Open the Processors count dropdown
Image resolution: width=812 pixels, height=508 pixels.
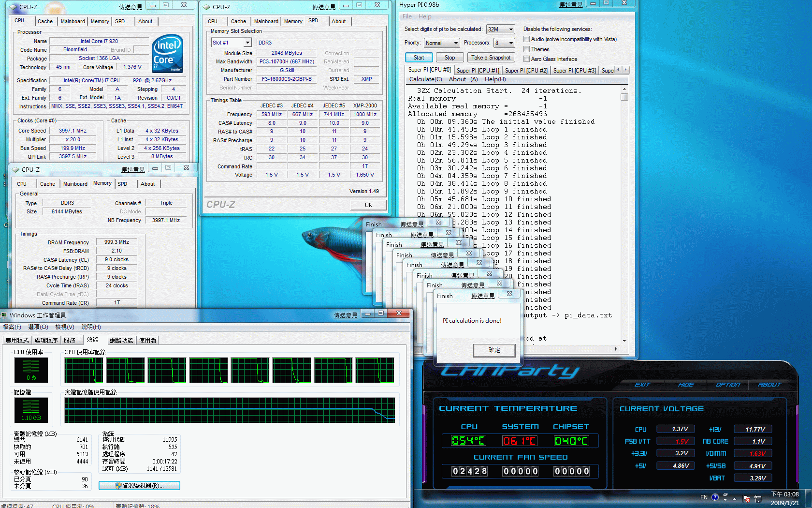(504, 43)
